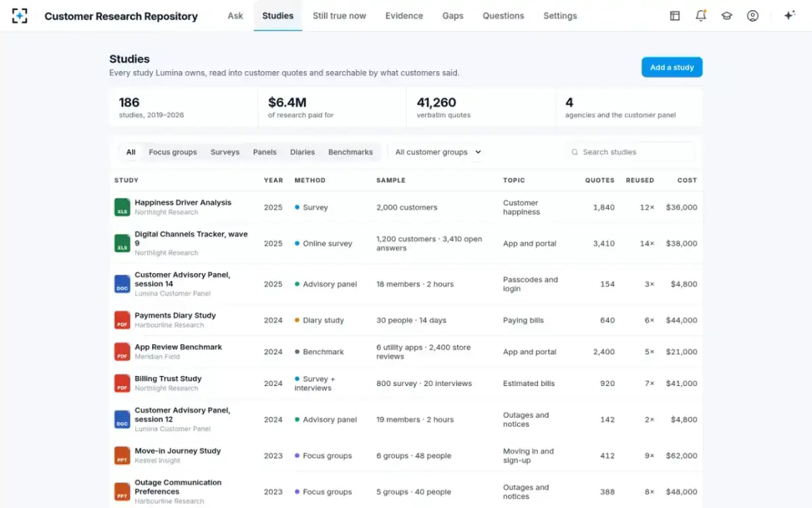Viewport: 812px width, 508px height.
Task: Filter studies by Panels
Action: point(265,152)
